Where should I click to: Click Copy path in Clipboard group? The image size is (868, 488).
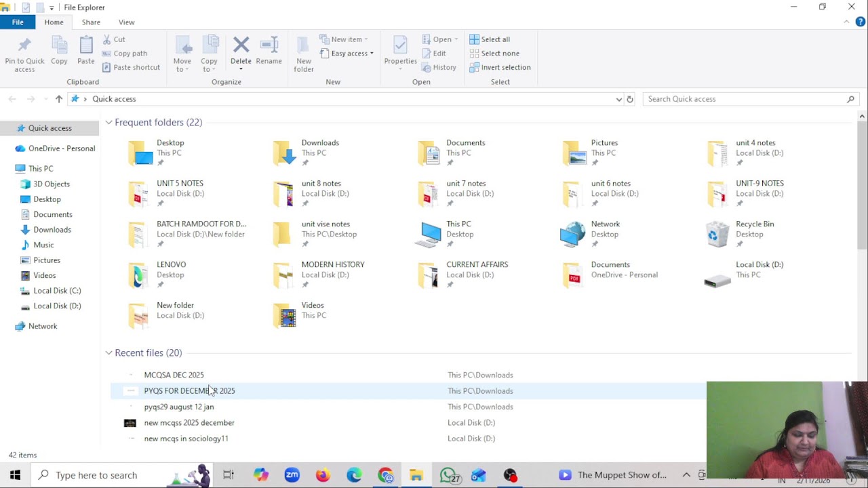tap(124, 54)
